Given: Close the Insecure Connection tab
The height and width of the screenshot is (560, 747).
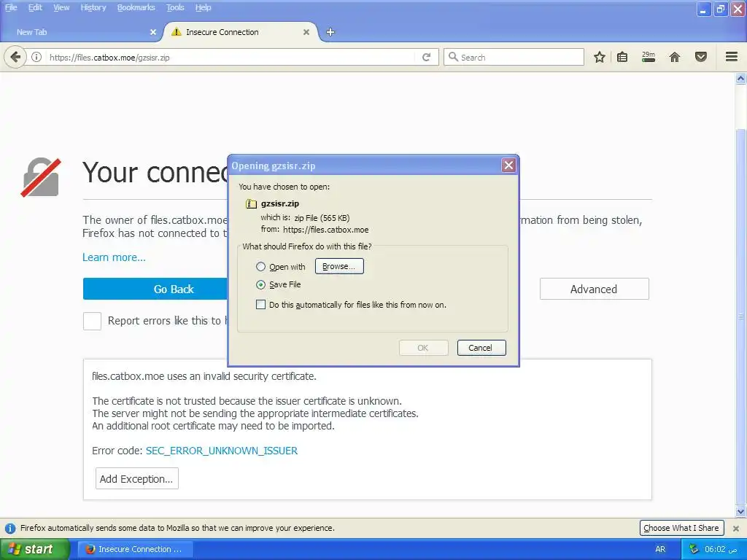Looking at the screenshot, I should tap(306, 32).
